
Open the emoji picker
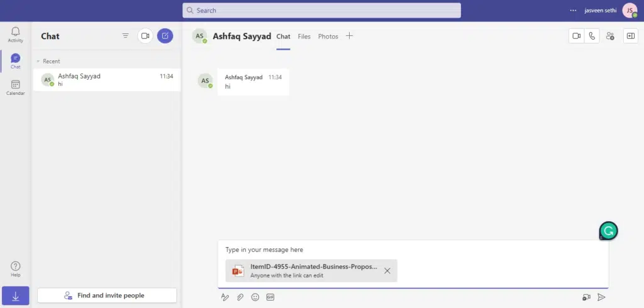tap(255, 297)
